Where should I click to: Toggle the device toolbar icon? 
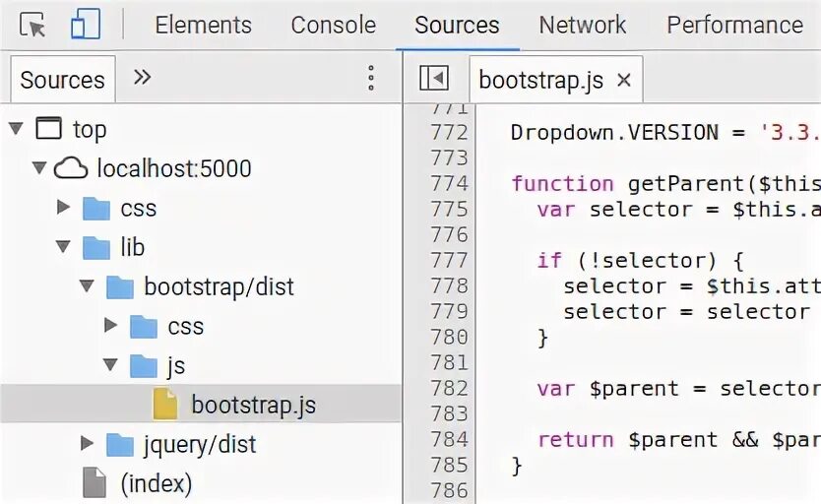pyautogui.click(x=86, y=26)
